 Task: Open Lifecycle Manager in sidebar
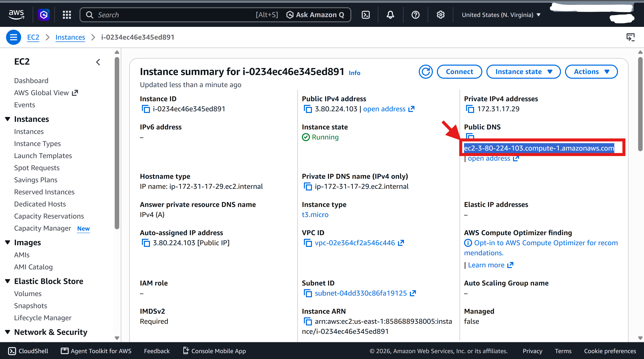[x=43, y=318]
